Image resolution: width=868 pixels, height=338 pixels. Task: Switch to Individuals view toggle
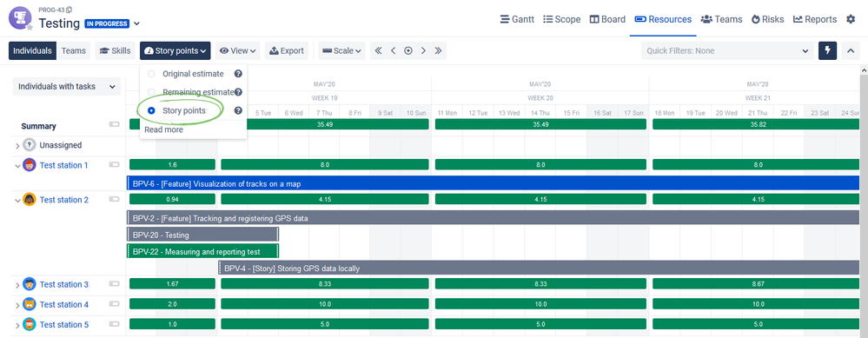(33, 51)
